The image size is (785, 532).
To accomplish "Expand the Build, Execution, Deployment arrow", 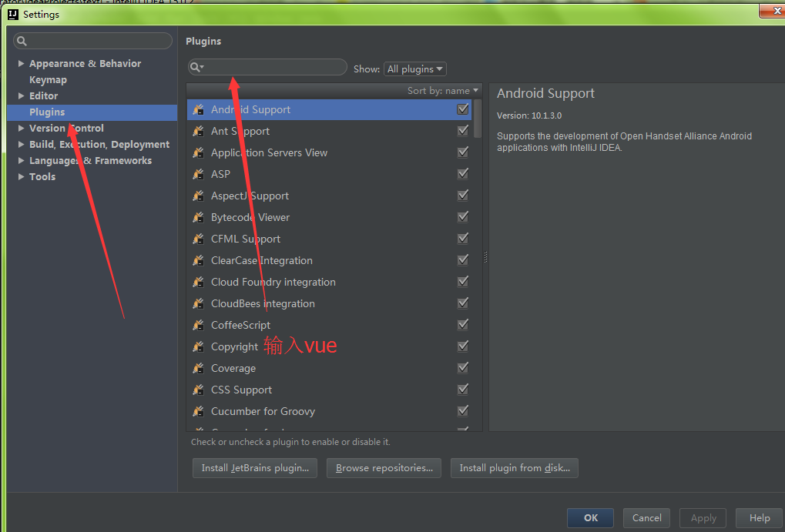I will (21, 144).
